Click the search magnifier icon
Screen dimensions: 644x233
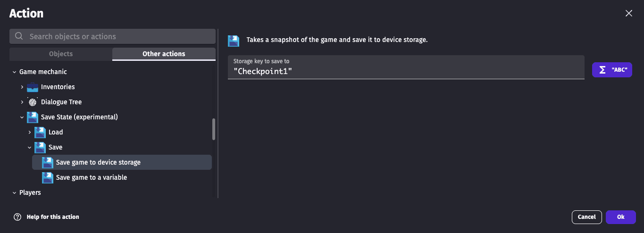pos(19,36)
